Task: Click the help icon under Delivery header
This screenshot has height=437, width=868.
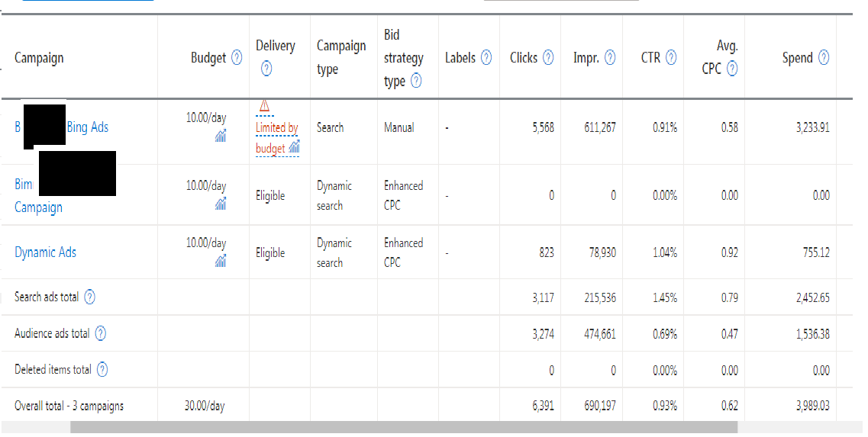Action: pyautogui.click(x=266, y=69)
